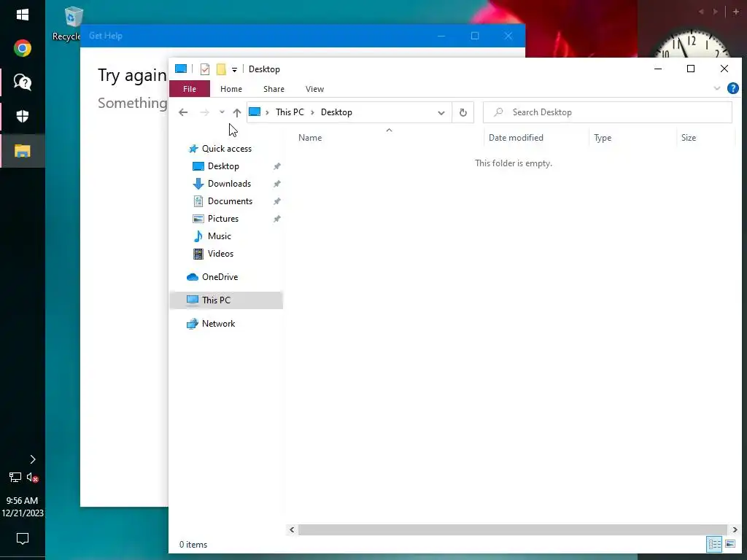This screenshot has width=747, height=560.
Task: Click the Search Desktop field
Action: point(608,112)
